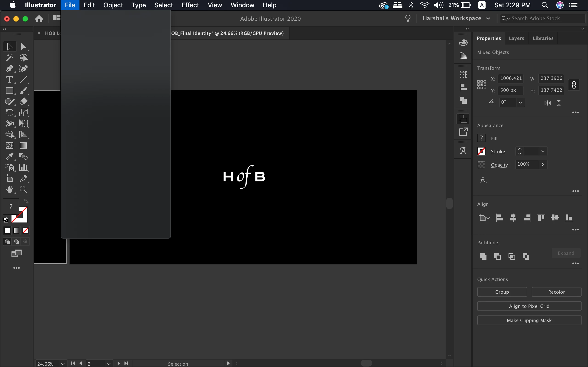Click the Make Clipping Mask button
This screenshot has height=367, width=588.
[x=529, y=320]
